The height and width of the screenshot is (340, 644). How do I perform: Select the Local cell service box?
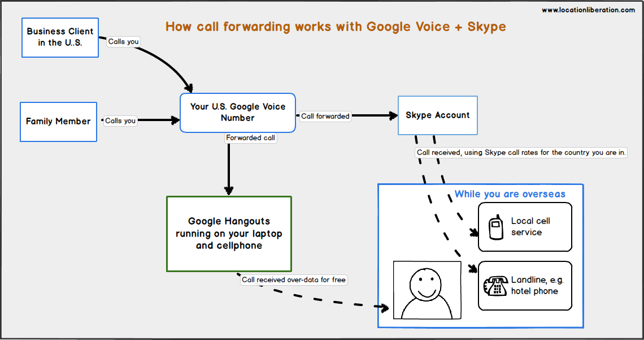point(525,227)
